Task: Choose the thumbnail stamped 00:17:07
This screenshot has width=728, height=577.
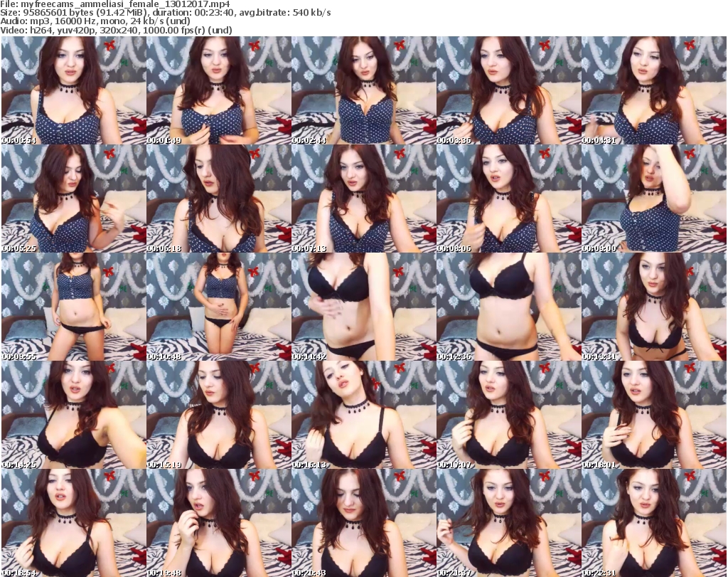Action: coord(508,415)
